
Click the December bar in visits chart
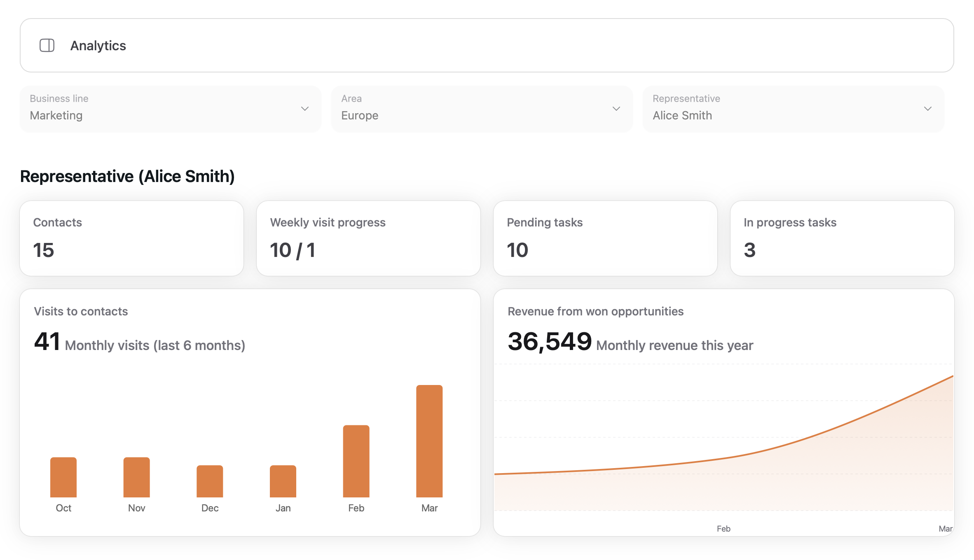pos(209,482)
